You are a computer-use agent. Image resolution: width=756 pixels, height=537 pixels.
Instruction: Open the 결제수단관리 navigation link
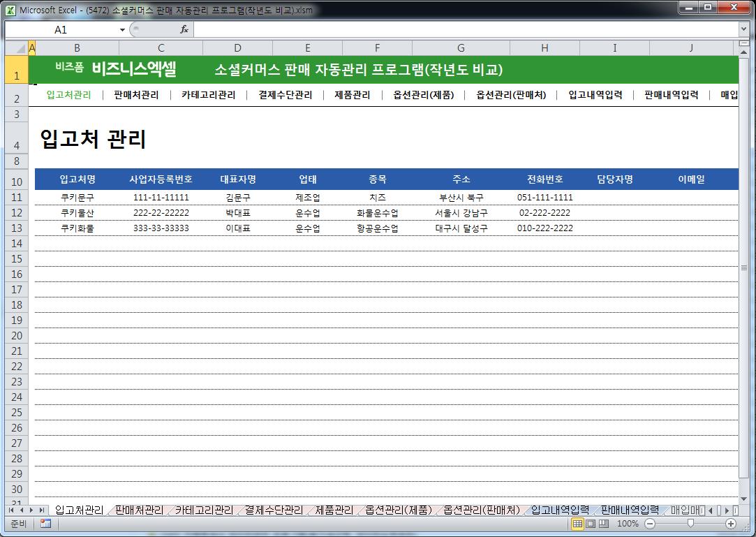click(x=286, y=94)
